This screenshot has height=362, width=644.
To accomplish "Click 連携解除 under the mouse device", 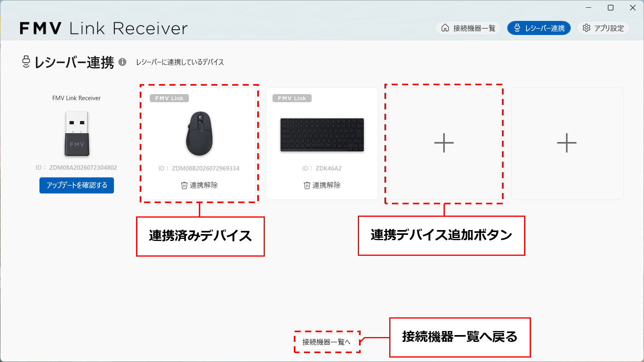I will click(199, 185).
